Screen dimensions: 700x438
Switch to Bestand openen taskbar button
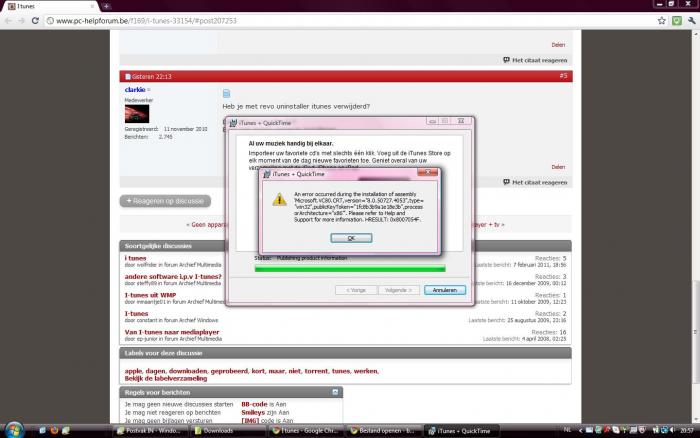point(384,431)
